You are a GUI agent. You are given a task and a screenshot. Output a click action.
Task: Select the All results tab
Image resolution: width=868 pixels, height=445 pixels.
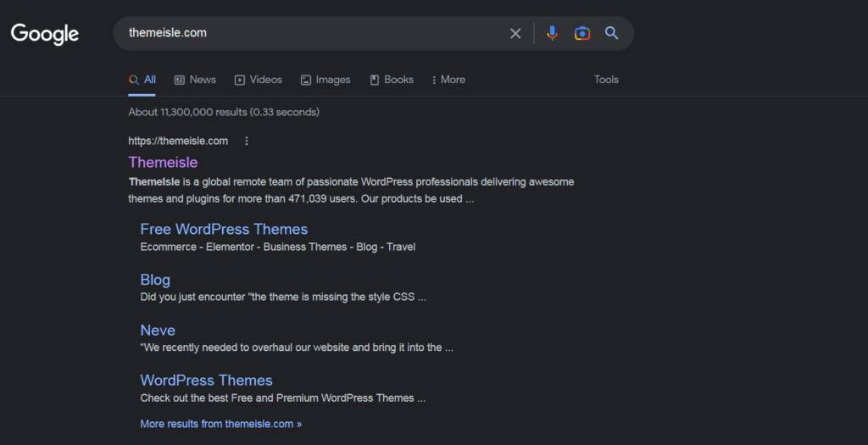tap(142, 80)
